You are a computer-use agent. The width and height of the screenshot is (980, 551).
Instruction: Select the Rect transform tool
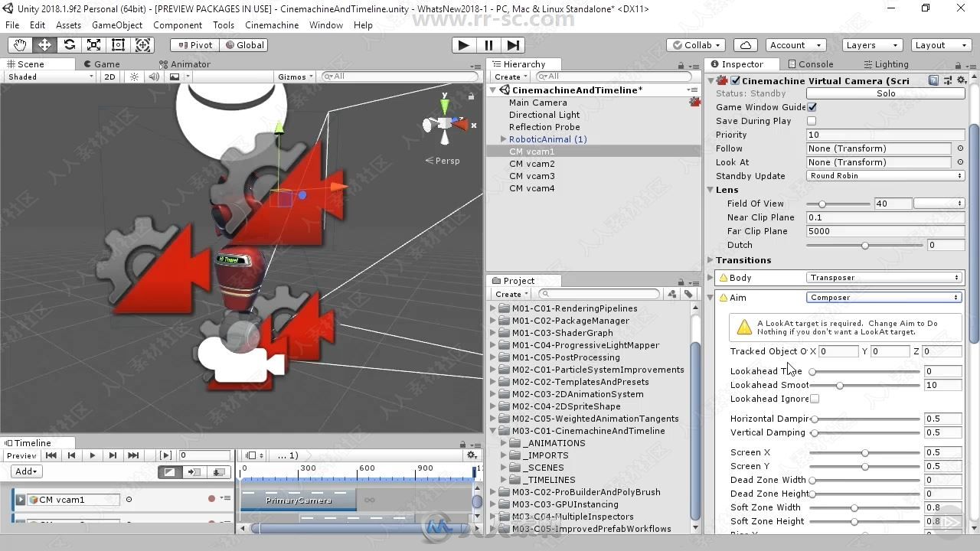coord(118,45)
